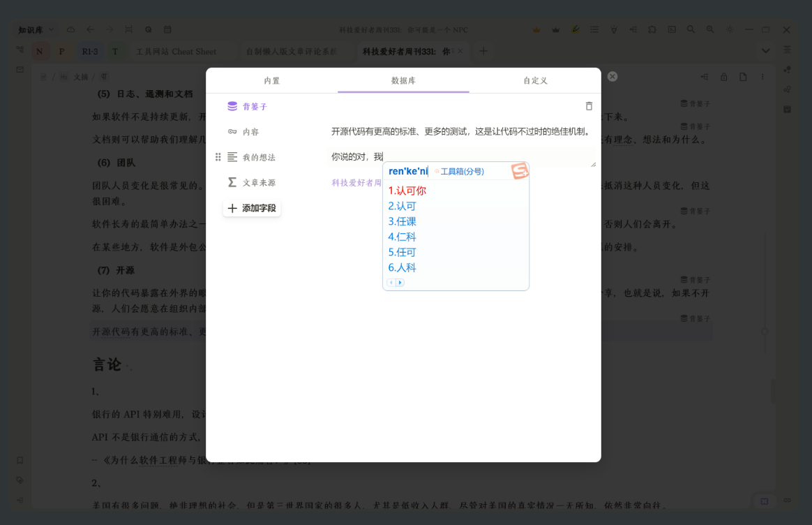Click the 青笺子 database stack icon
The width and height of the screenshot is (812, 525).
pyautogui.click(x=232, y=106)
